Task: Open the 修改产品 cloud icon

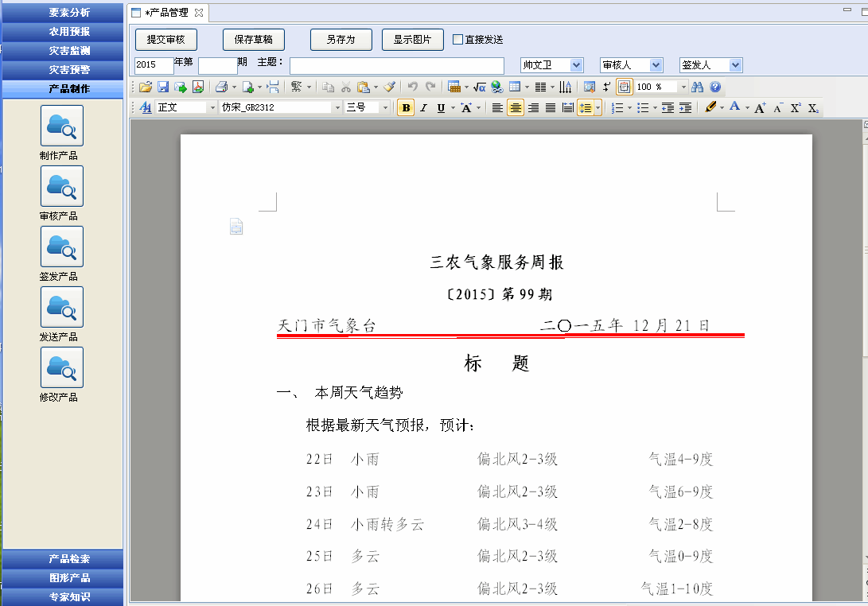Action: click(x=62, y=367)
